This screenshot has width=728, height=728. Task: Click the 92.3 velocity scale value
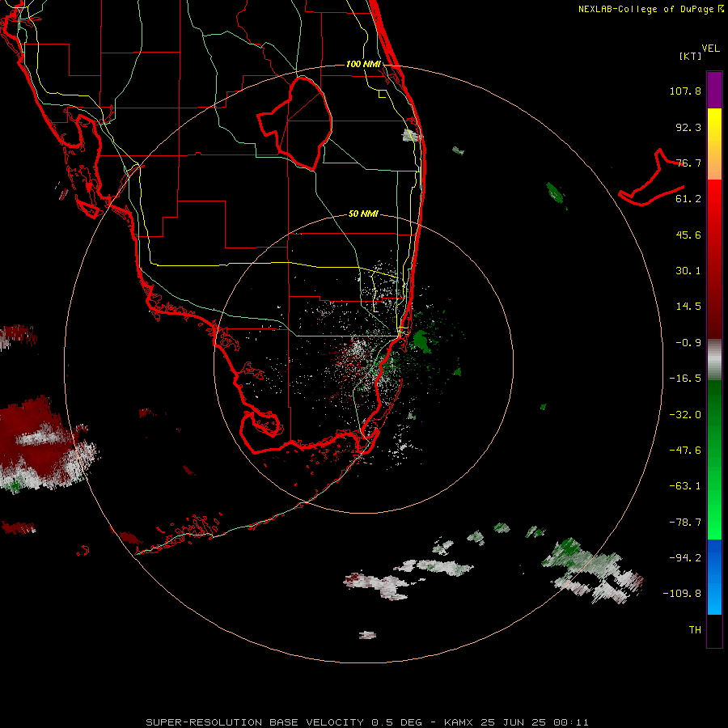click(x=688, y=127)
